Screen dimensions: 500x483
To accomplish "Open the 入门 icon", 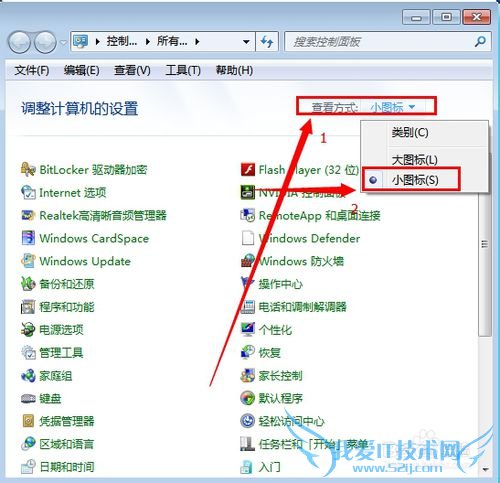I will [x=248, y=467].
